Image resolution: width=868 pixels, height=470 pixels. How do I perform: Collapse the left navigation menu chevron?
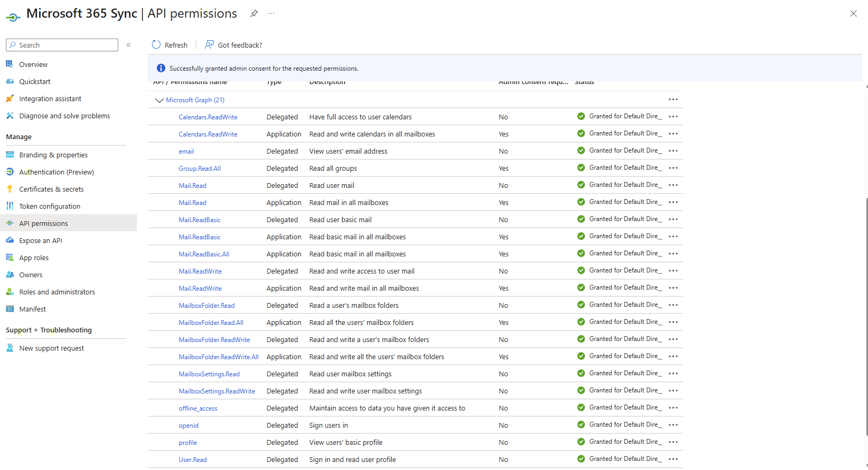point(128,45)
